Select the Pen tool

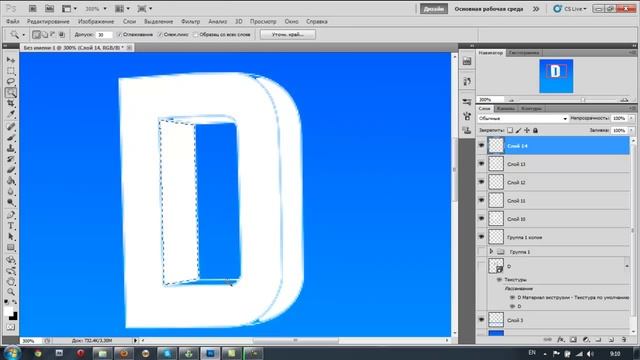[x=11, y=215]
